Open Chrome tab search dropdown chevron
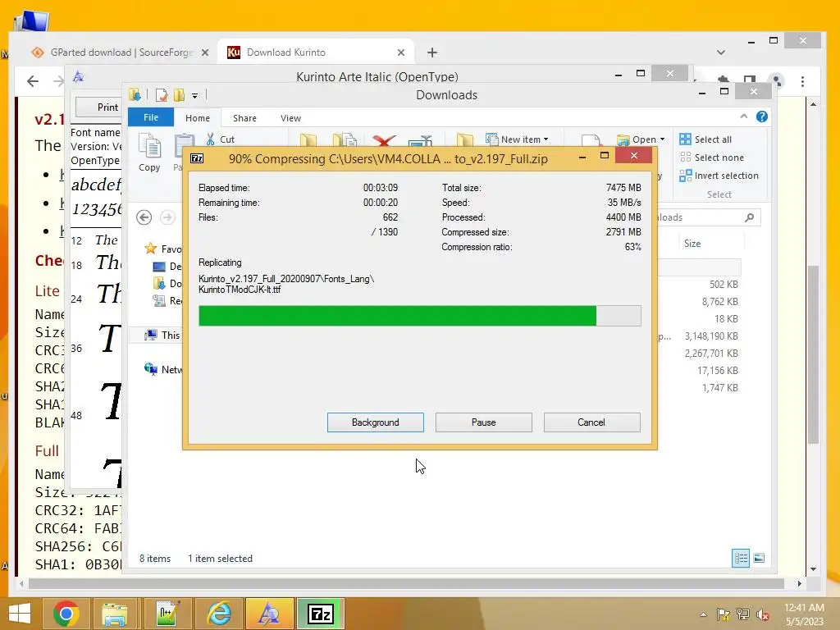 [720, 52]
